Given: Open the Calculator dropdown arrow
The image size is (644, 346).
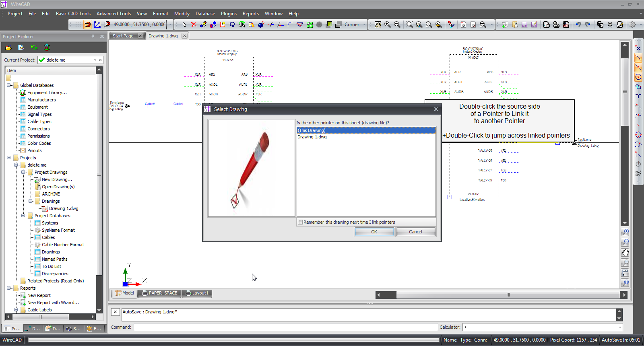Looking at the screenshot, I should (x=620, y=327).
